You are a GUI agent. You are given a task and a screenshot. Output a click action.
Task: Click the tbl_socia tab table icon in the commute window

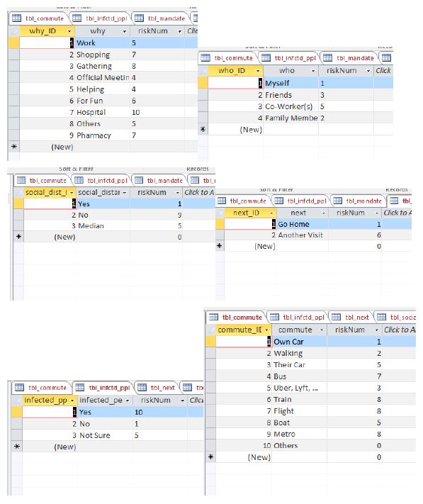(x=382, y=318)
